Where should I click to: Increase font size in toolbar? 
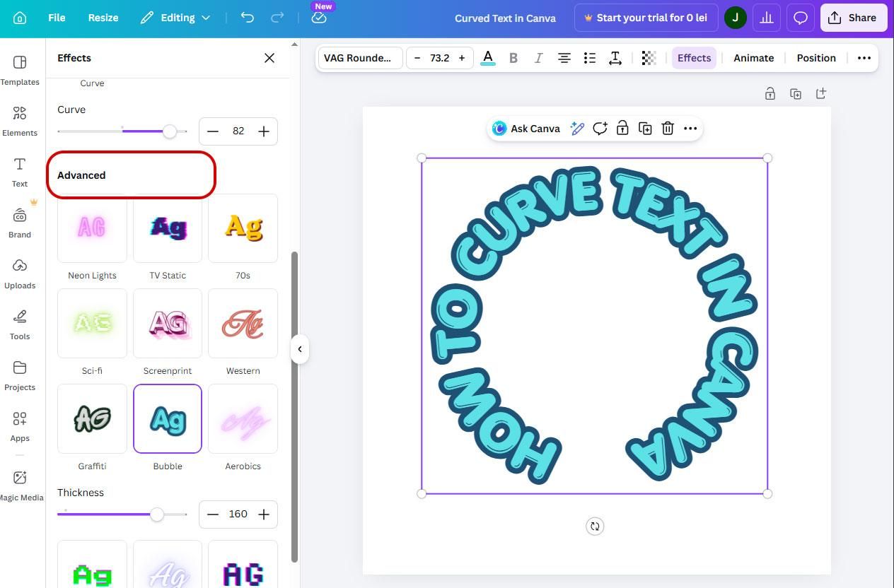click(x=462, y=58)
